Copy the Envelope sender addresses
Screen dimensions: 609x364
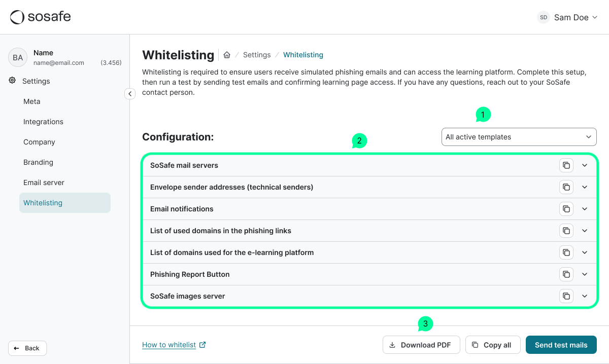click(x=566, y=187)
